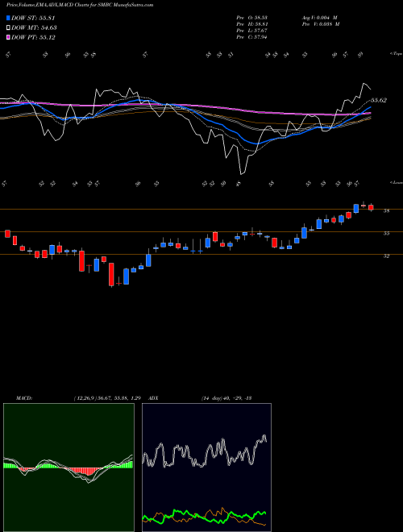Click the Pre C: 57.94 value
The height and width of the screenshot is (532, 403).
tap(251, 37)
